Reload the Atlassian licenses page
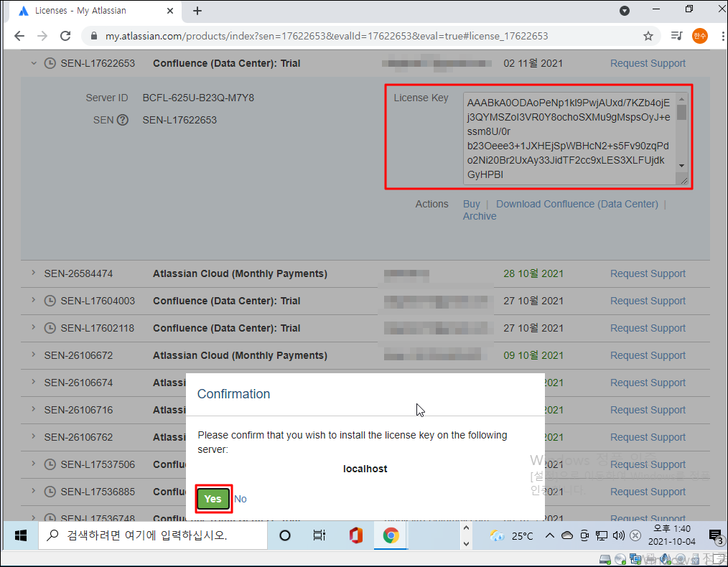The image size is (728, 567). [x=65, y=36]
